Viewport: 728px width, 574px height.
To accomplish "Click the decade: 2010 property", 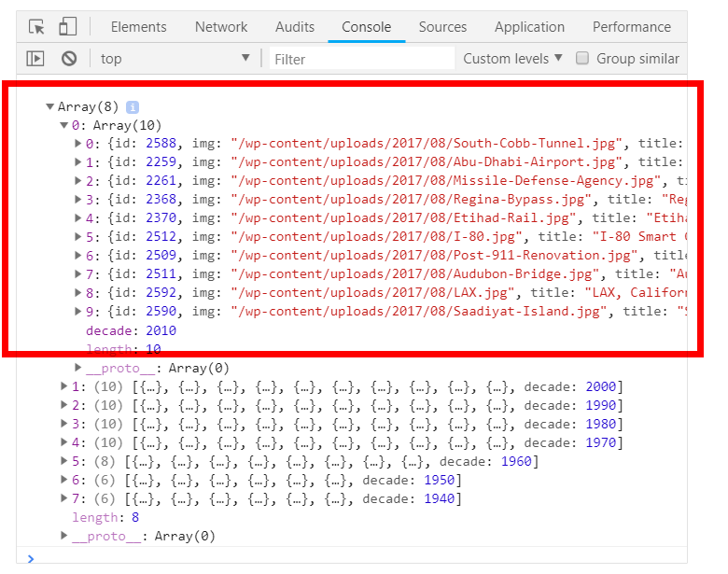I will pos(131,330).
